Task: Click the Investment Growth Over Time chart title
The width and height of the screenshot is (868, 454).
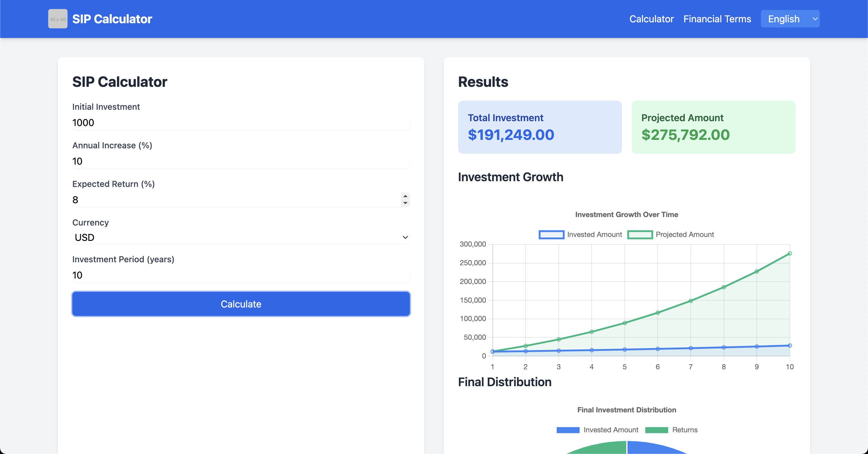Action: coord(626,214)
